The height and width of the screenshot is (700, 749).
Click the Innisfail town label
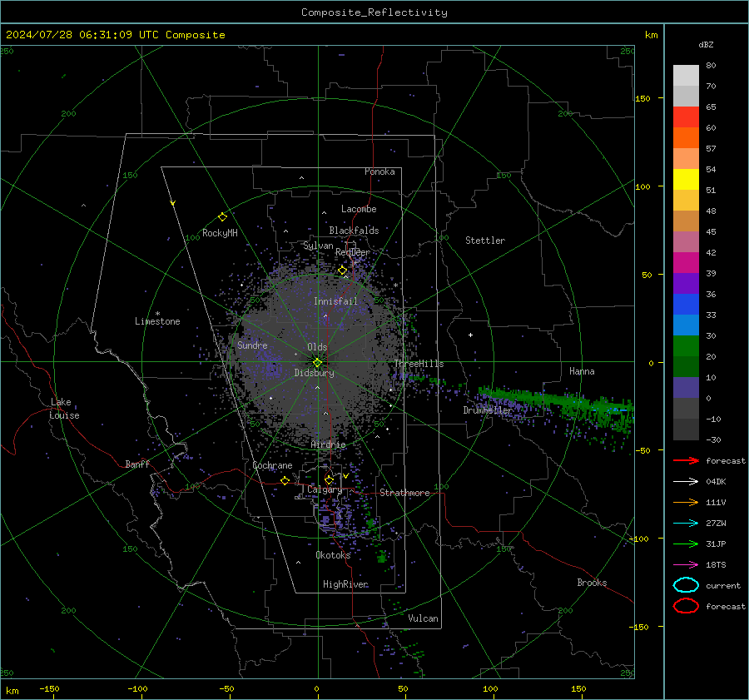pos(335,301)
